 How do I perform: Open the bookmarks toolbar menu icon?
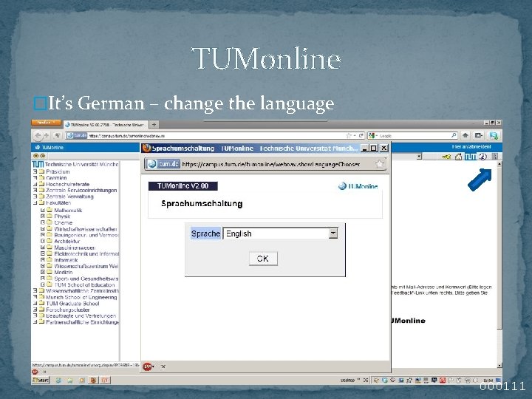(x=479, y=136)
